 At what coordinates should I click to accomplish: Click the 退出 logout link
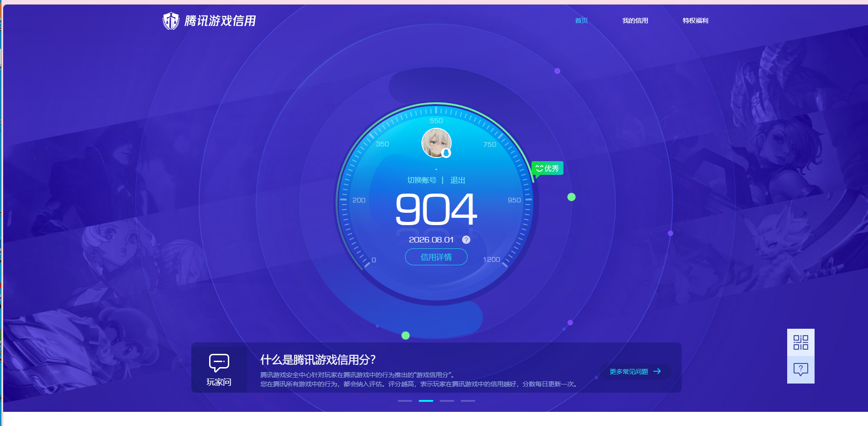point(458,180)
